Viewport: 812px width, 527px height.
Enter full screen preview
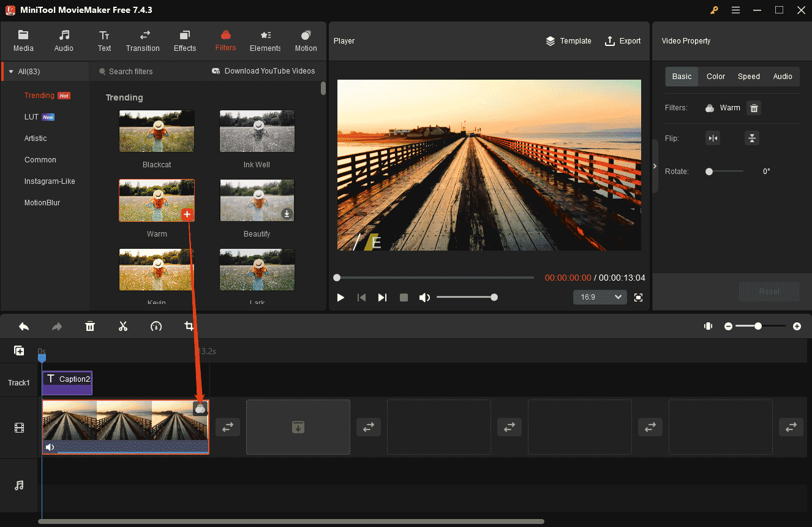[639, 297]
